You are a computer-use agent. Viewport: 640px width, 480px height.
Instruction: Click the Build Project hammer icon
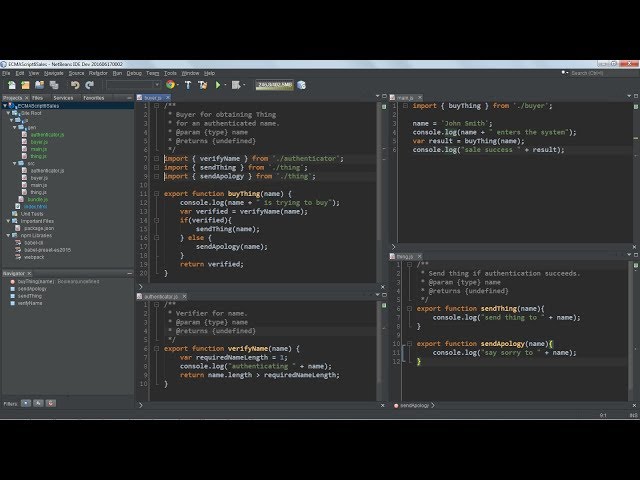point(188,85)
